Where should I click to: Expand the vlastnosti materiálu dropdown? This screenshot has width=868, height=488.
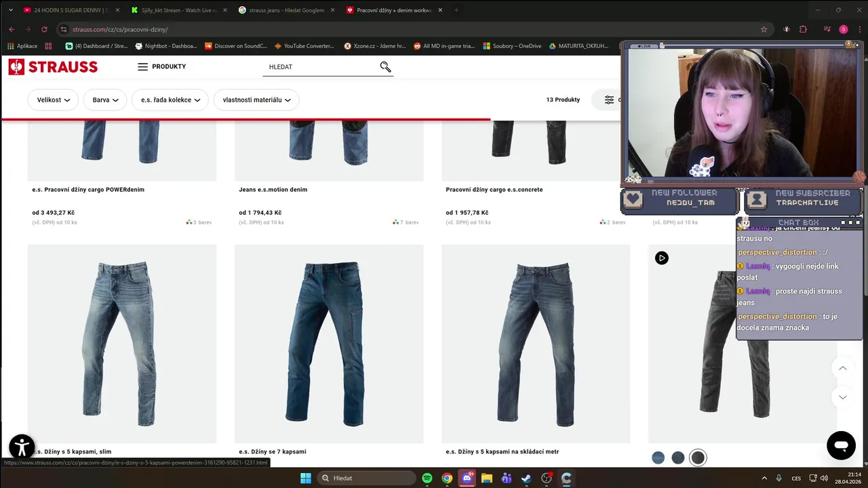[256, 100]
